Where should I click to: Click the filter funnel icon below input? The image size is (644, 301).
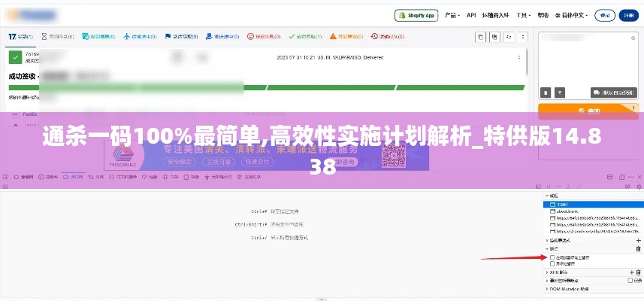tap(559, 93)
